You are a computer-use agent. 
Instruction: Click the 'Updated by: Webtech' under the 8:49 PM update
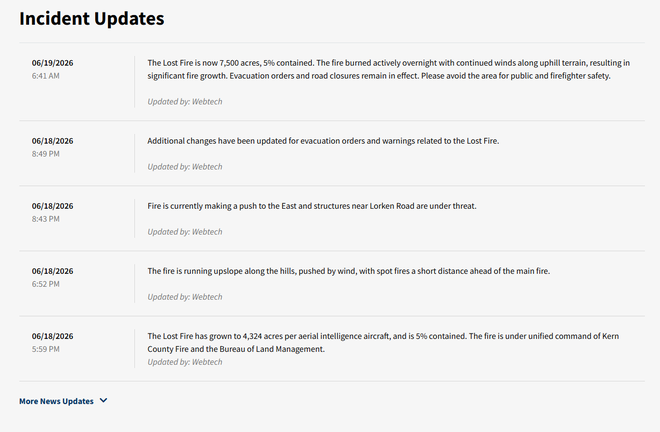tap(185, 167)
